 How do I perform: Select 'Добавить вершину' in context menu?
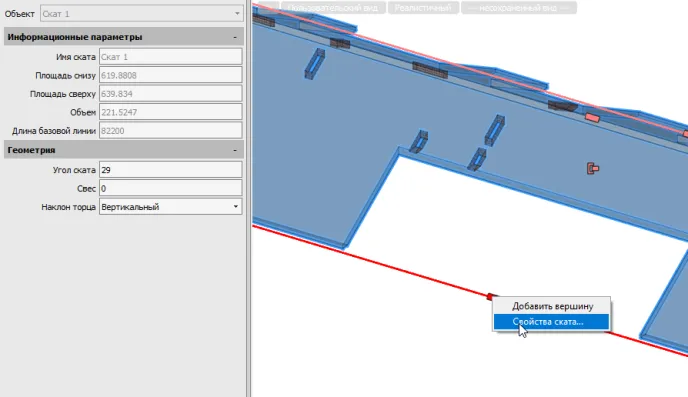551,306
